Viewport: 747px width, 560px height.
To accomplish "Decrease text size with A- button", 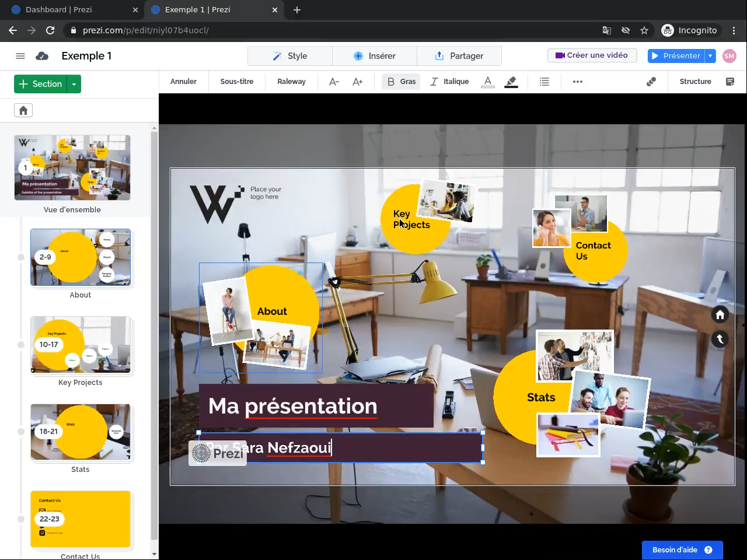I will tap(334, 82).
